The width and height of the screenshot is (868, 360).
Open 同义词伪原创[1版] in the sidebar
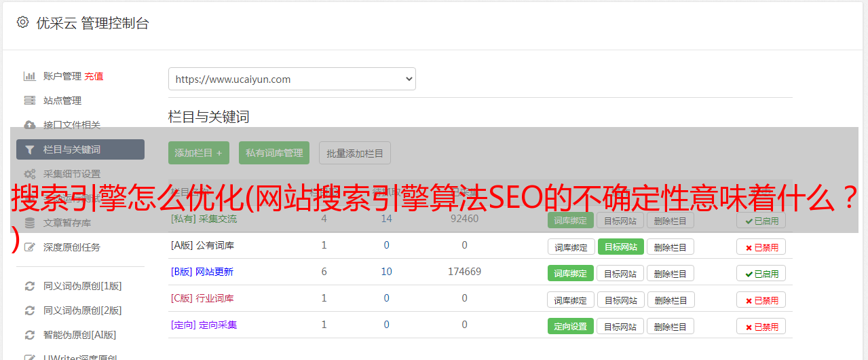[83, 286]
